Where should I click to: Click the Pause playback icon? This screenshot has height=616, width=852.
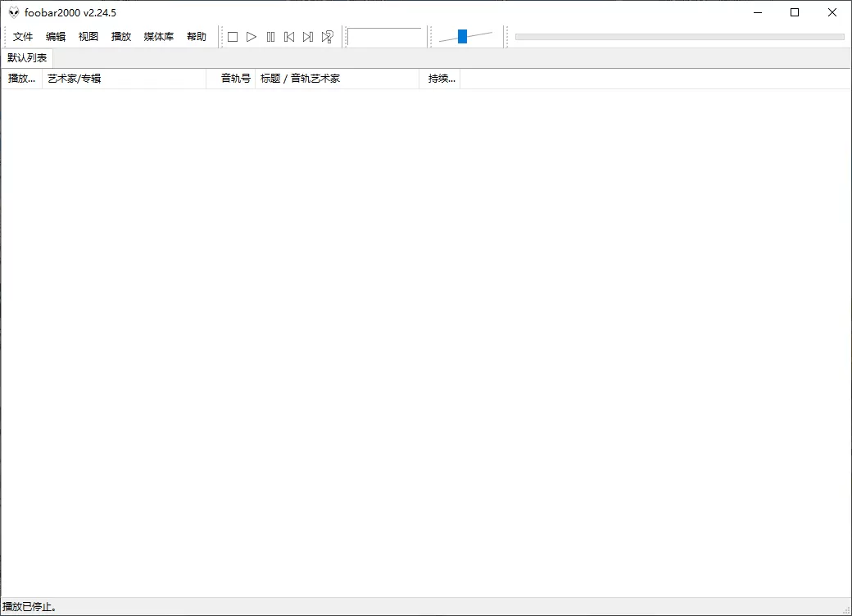tap(270, 36)
